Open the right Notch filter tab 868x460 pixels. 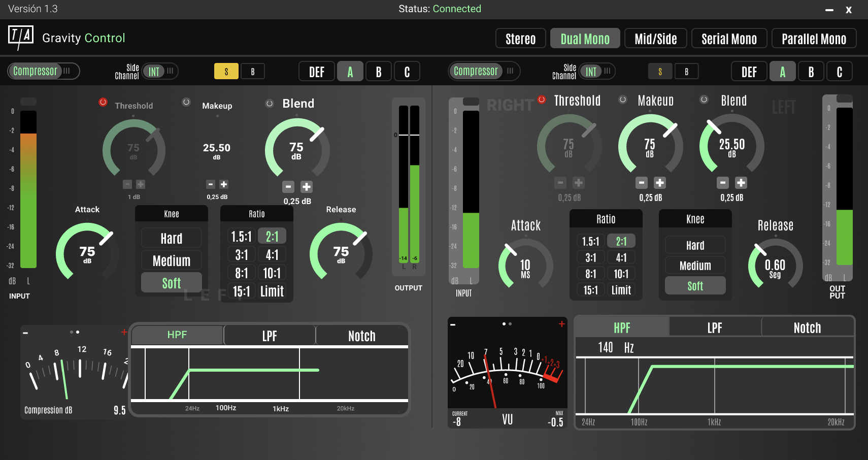click(807, 327)
